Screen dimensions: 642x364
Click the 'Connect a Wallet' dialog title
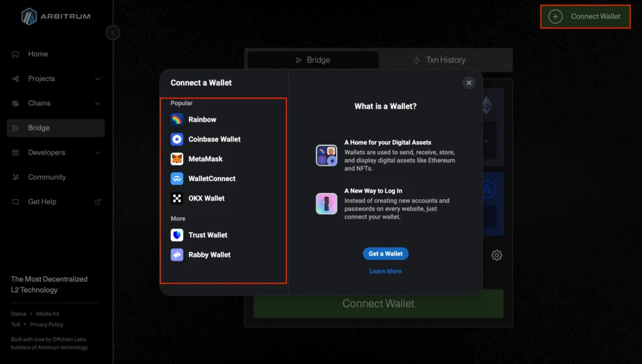[x=201, y=83]
